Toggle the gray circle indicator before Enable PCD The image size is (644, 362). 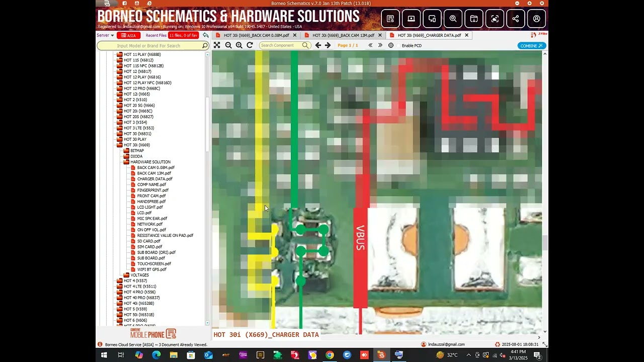pyautogui.click(x=391, y=45)
